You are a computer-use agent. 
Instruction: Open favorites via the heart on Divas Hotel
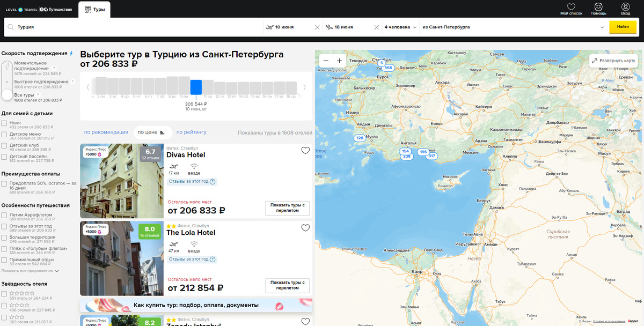pyautogui.click(x=305, y=151)
